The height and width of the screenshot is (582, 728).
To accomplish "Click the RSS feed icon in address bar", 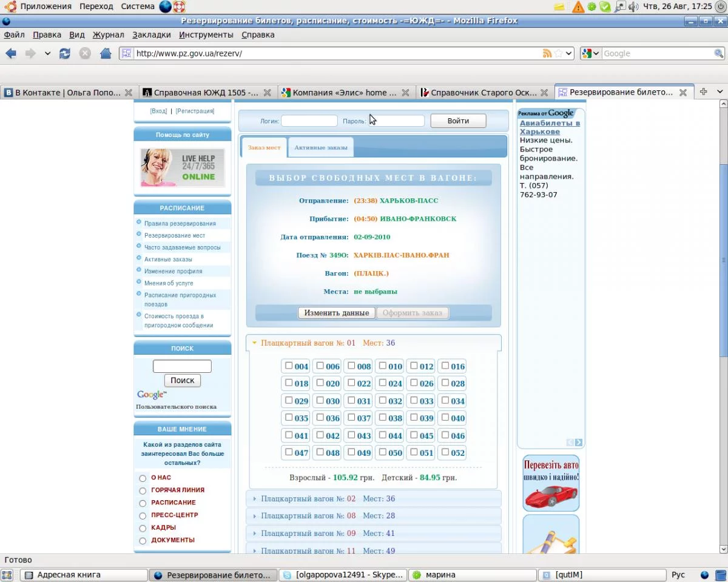I will click(x=547, y=53).
